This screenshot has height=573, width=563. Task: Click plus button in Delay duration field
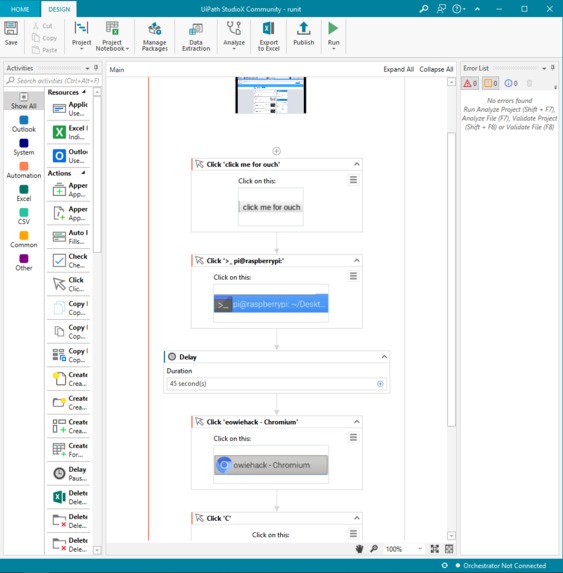[x=380, y=383]
